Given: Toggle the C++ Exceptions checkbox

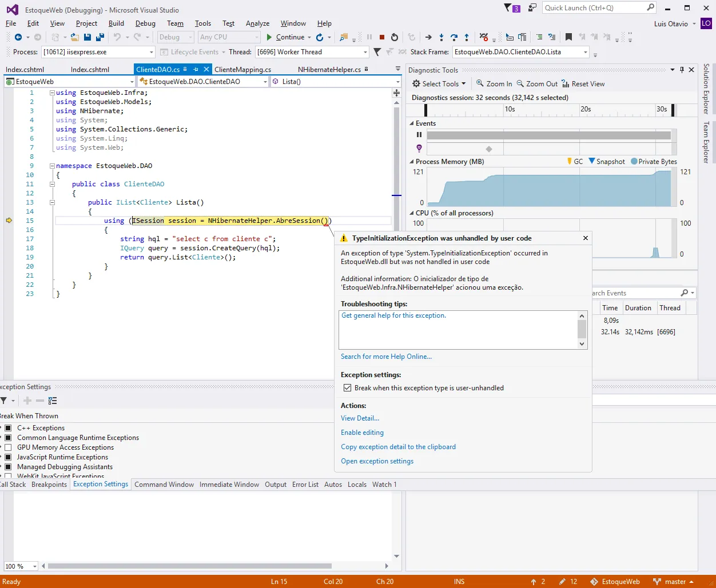Looking at the screenshot, I should tap(8, 428).
